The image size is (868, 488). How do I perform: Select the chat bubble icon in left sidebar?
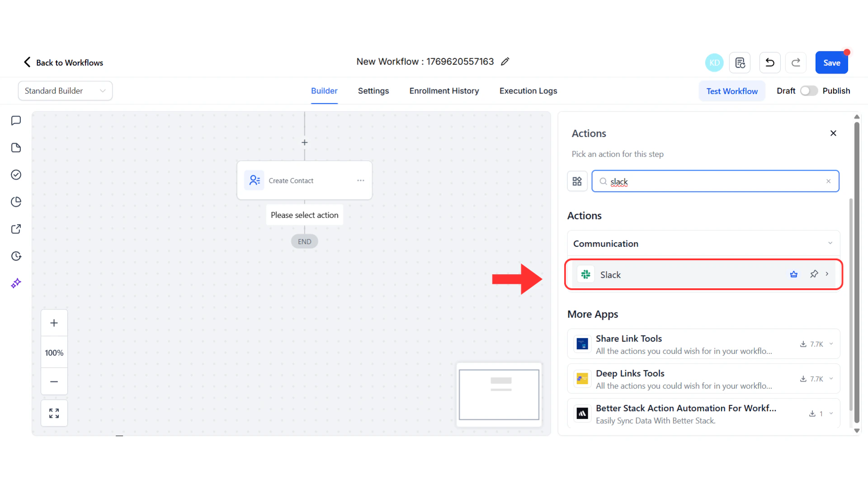click(16, 120)
